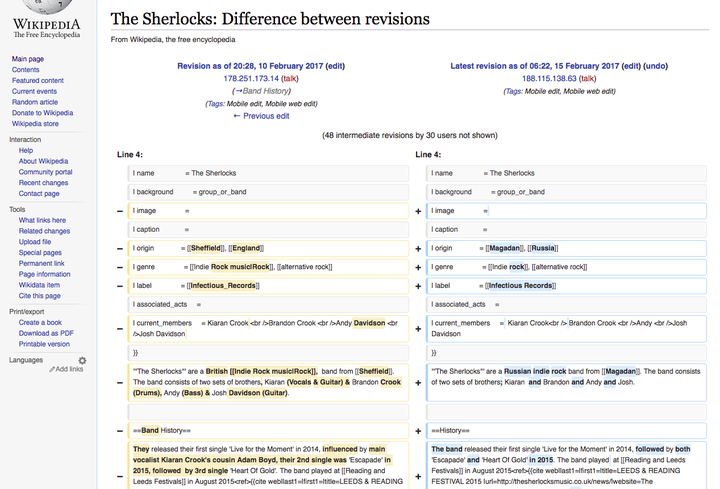Screen dimensions: 720x489
Task: Open a Random article
Action: 35,102
